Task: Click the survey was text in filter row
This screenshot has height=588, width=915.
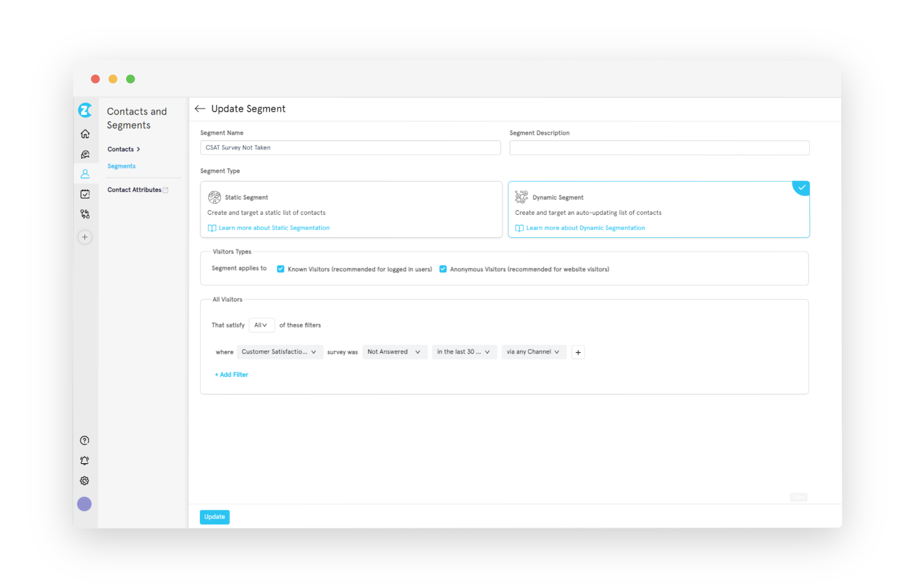Action: click(x=342, y=352)
